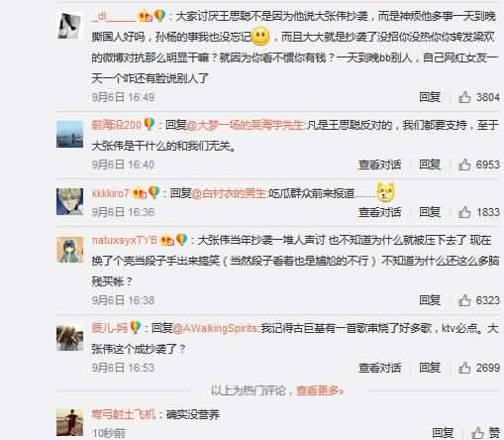The width and height of the screenshot is (504, 440).
Task: Open kkkkro7's avatar picture
Action: (x=69, y=201)
